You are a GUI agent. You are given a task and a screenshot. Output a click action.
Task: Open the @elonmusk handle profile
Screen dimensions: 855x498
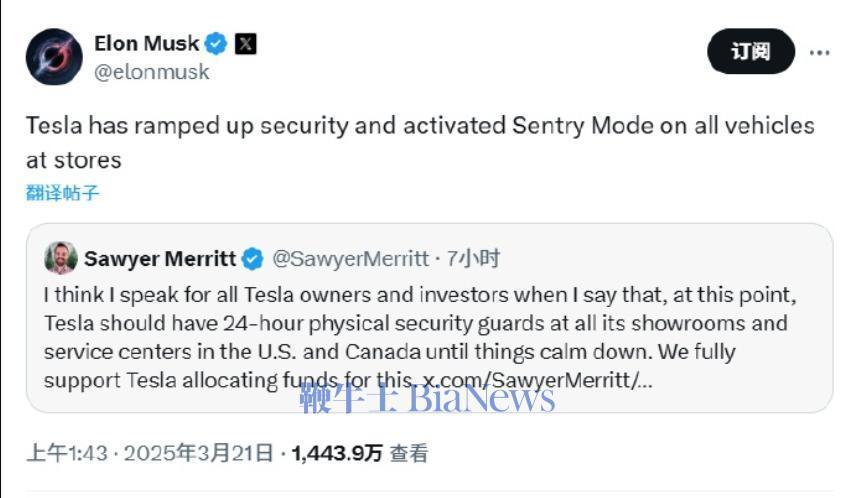152,72
